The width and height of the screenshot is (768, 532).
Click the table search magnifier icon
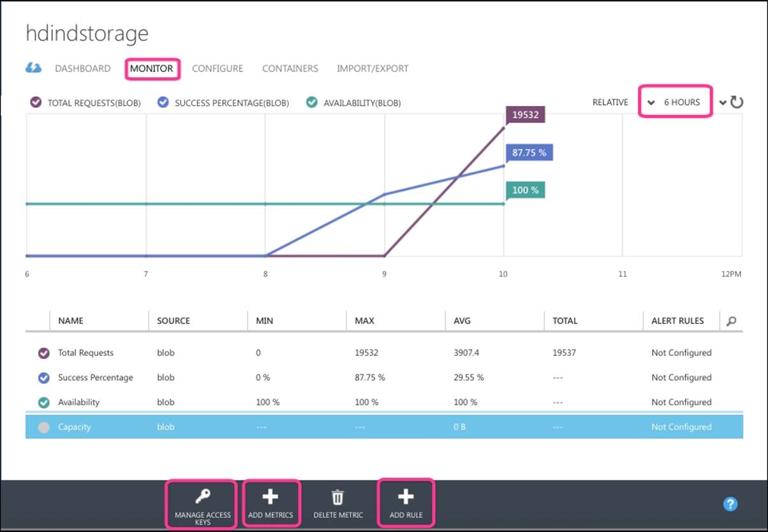pyautogui.click(x=731, y=321)
